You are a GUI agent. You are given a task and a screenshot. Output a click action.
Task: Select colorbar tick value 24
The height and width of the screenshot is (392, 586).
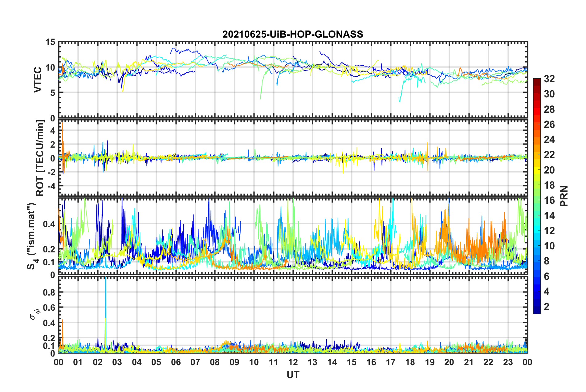(549, 140)
